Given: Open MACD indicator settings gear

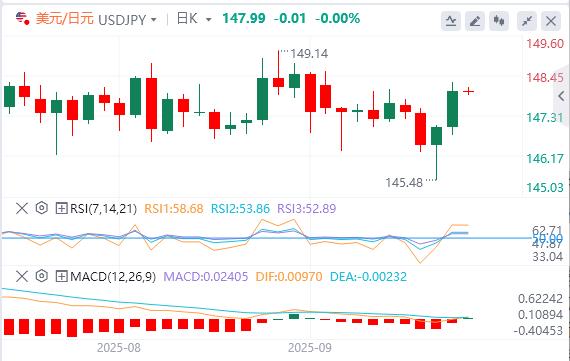Looking at the screenshot, I should (42, 276).
